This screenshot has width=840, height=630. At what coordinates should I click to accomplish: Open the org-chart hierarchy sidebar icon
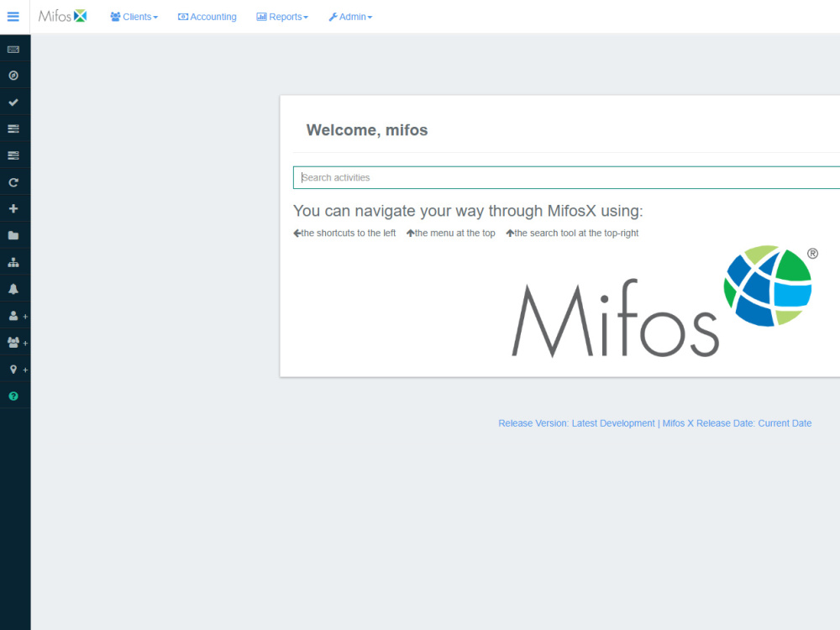[x=13, y=262]
